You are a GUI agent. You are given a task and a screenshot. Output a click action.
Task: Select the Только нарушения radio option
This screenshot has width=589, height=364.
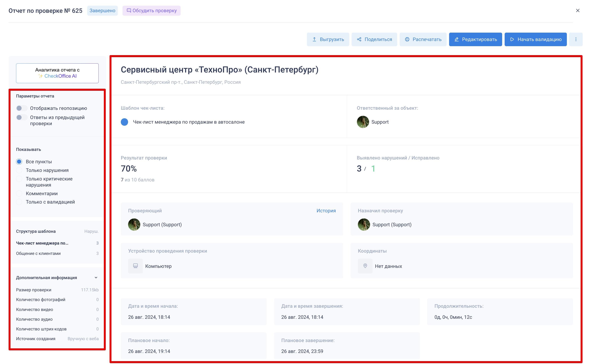19,170
